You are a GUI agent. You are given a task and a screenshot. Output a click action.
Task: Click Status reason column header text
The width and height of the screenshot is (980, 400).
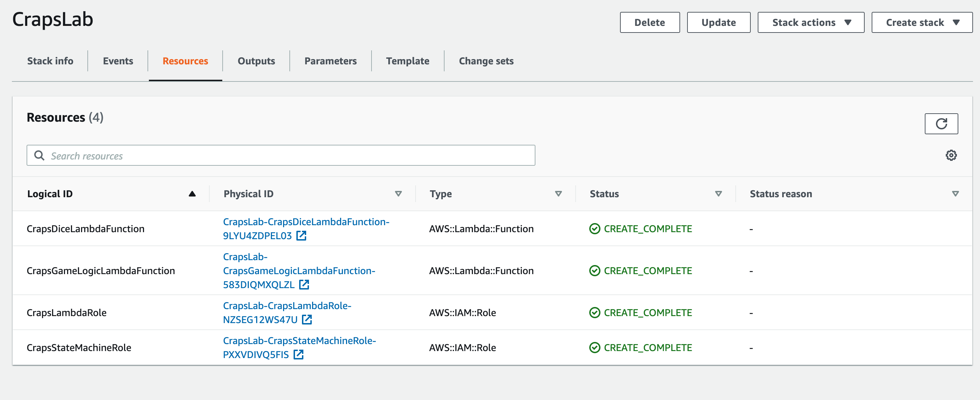pos(781,194)
